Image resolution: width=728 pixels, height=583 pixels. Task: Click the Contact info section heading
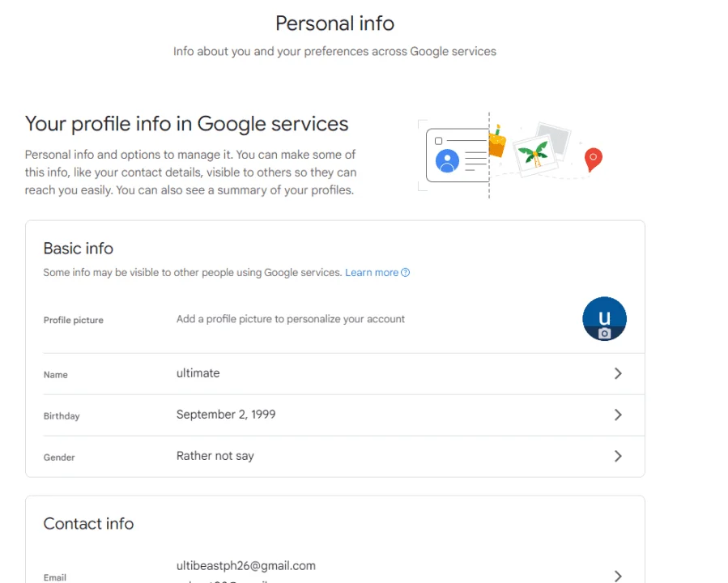tap(88, 524)
